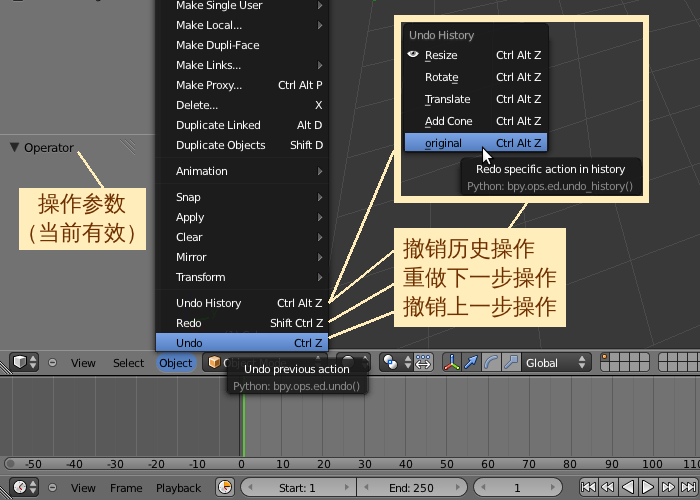Enable the translate manipulator arrow

(x=471, y=362)
